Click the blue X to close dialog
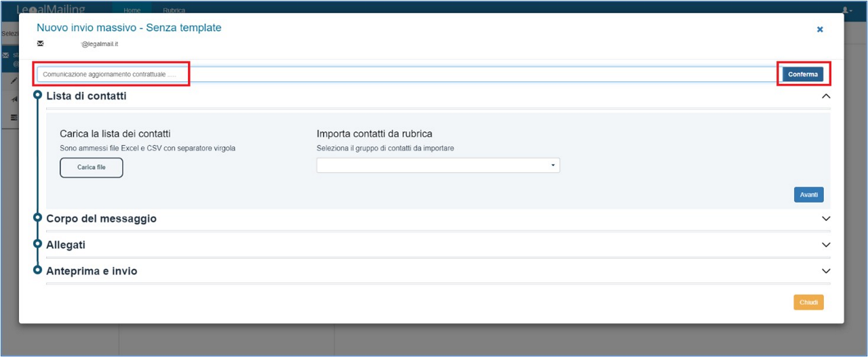The width and height of the screenshot is (868, 357). click(x=820, y=30)
